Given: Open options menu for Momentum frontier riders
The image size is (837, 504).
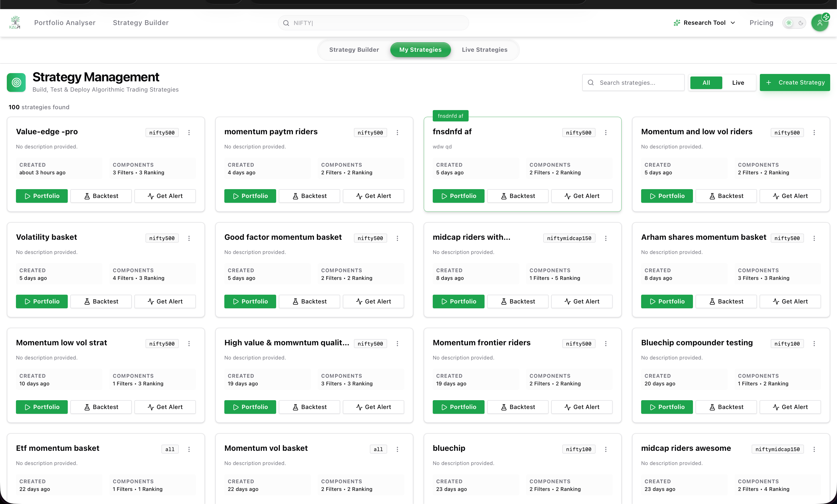Looking at the screenshot, I should [x=606, y=344].
